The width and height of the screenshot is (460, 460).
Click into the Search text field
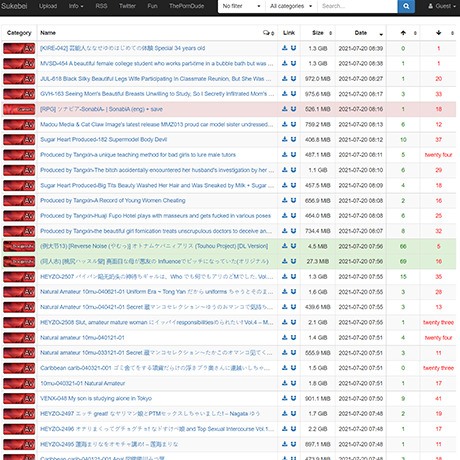(357, 6)
